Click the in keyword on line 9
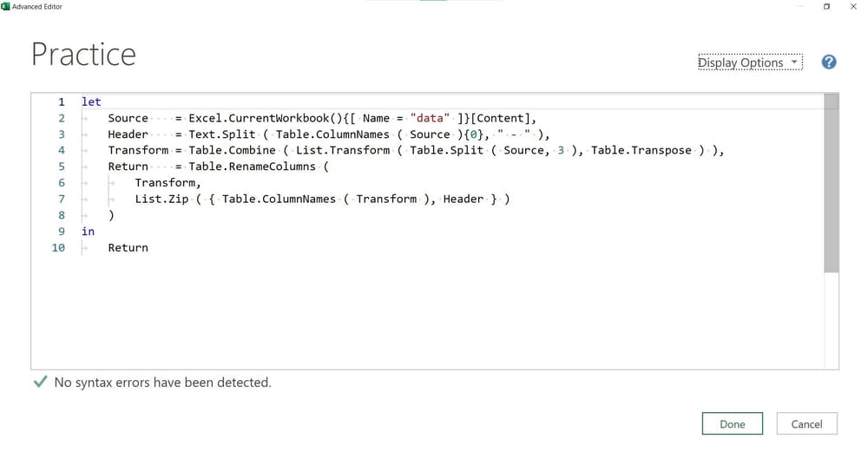This screenshot has width=868, height=465. pyautogui.click(x=88, y=232)
